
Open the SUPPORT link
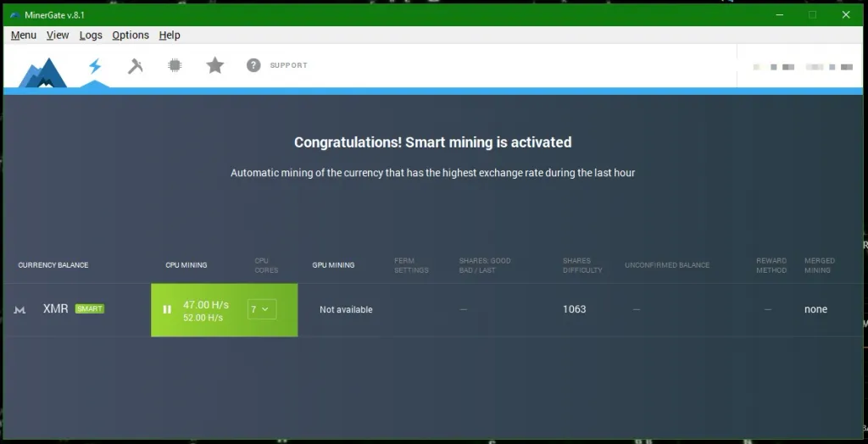point(288,65)
